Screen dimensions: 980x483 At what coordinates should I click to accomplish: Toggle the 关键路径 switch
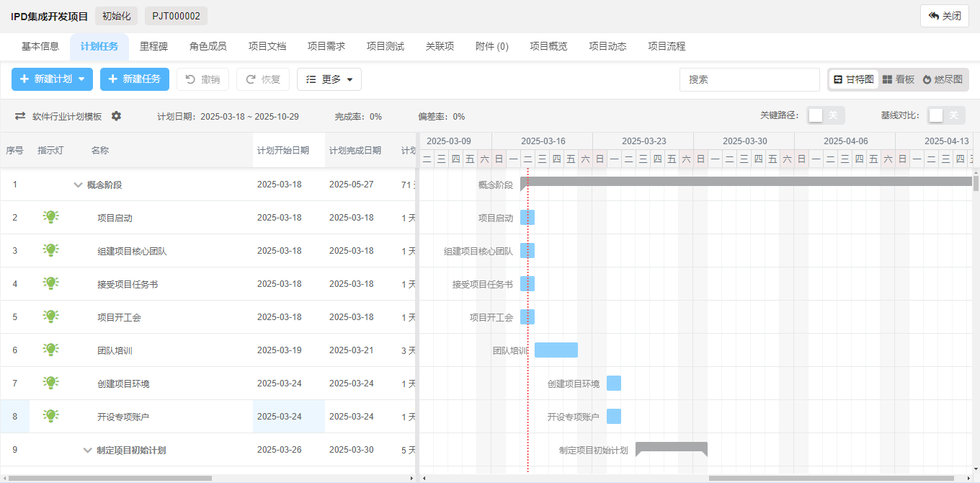click(825, 115)
